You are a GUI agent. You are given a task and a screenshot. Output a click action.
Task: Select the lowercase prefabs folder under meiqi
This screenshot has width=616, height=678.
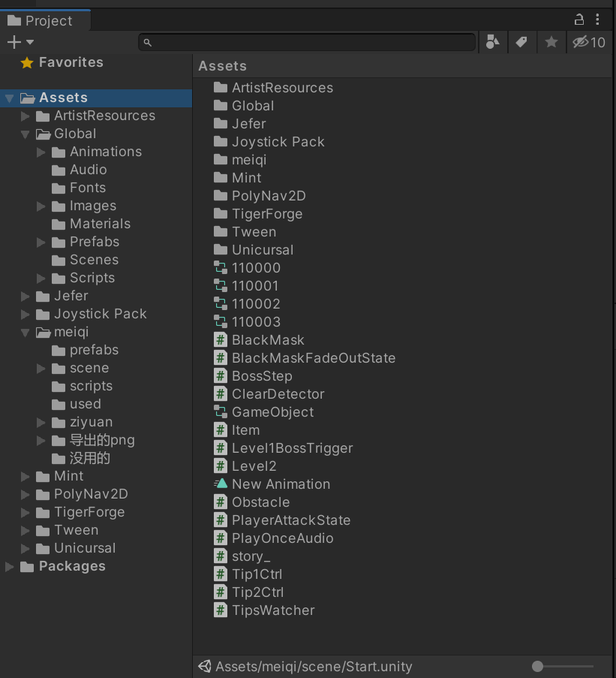85,350
